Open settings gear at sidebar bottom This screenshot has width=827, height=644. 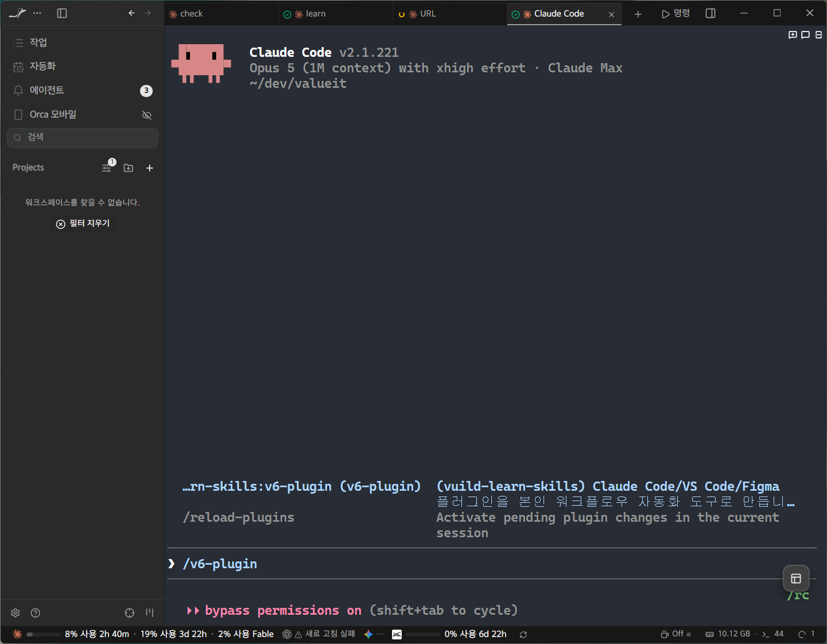(15, 613)
